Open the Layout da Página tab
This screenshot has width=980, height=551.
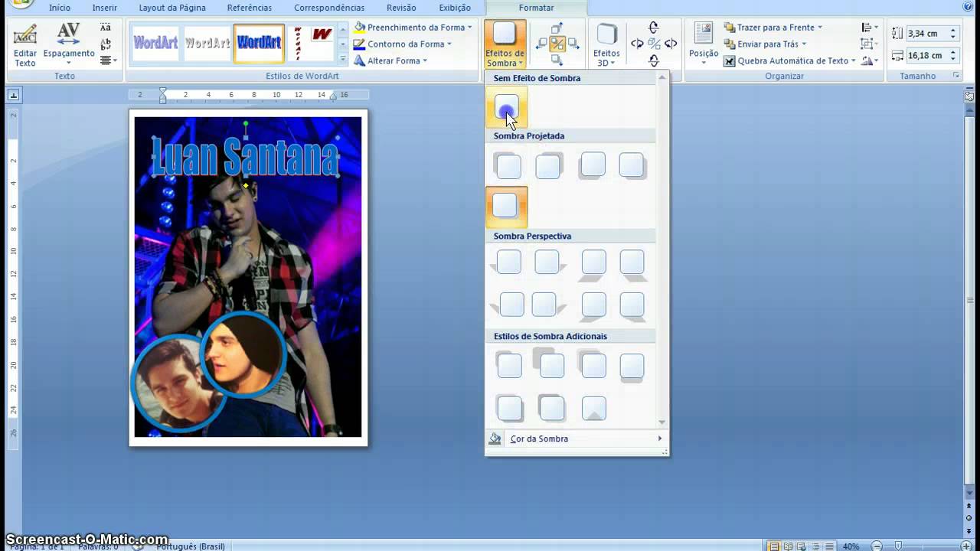click(172, 8)
